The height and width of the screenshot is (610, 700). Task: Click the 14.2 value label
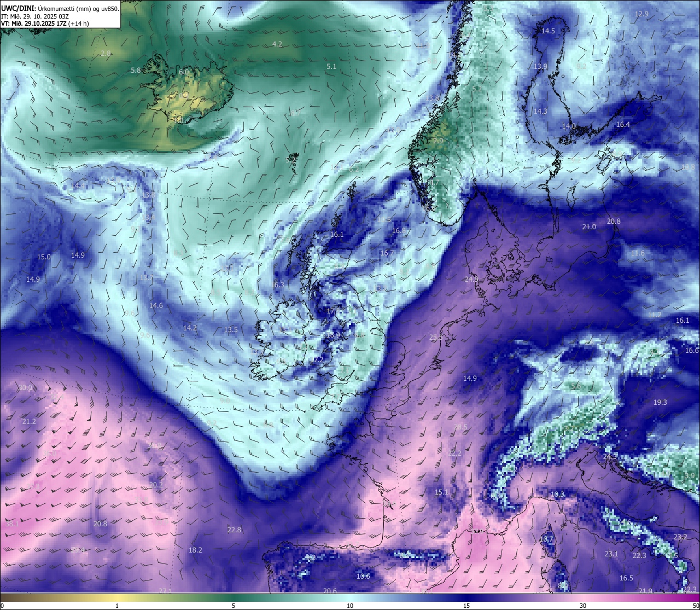[190, 328]
